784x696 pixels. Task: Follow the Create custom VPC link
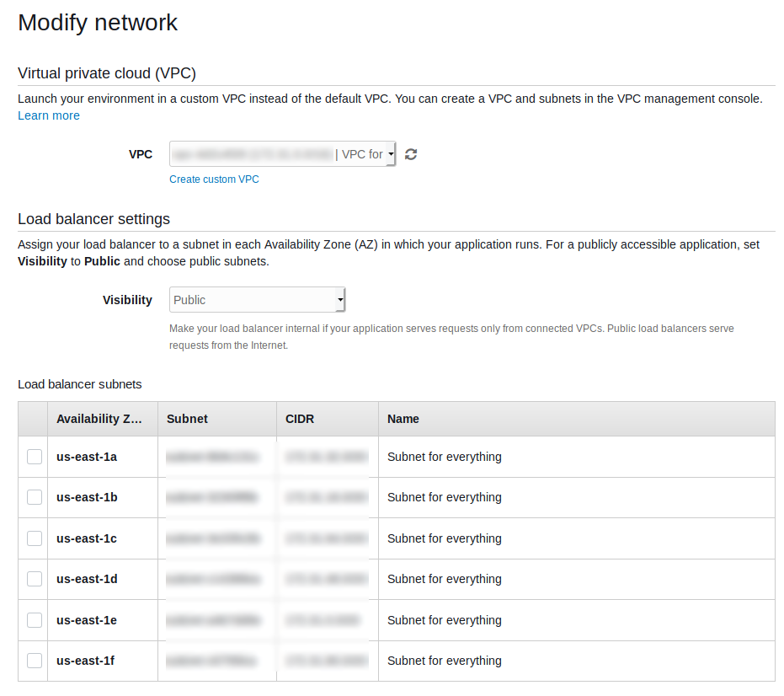pos(214,179)
